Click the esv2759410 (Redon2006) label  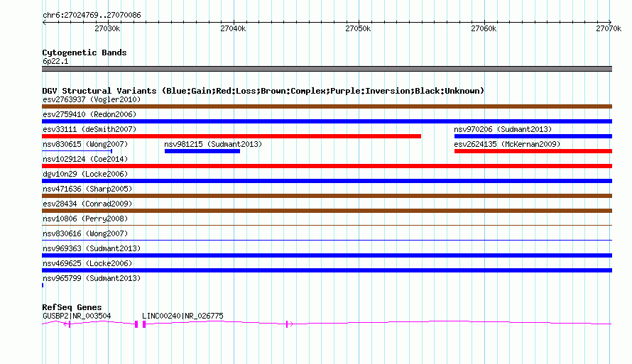click(89, 114)
